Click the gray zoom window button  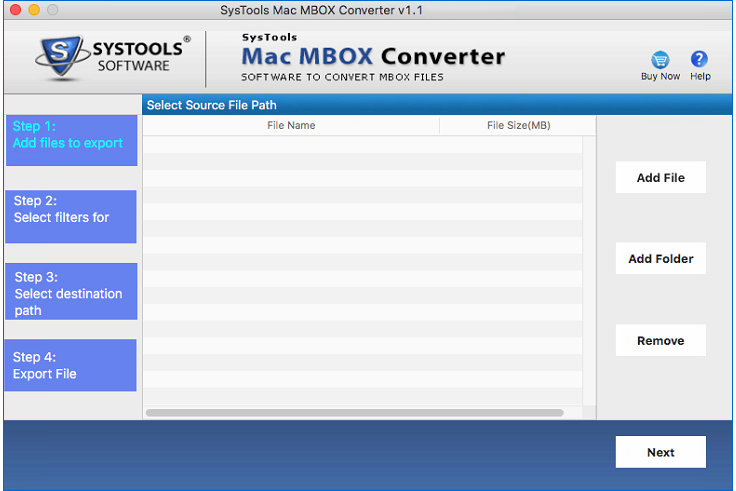click(x=52, y=10)
